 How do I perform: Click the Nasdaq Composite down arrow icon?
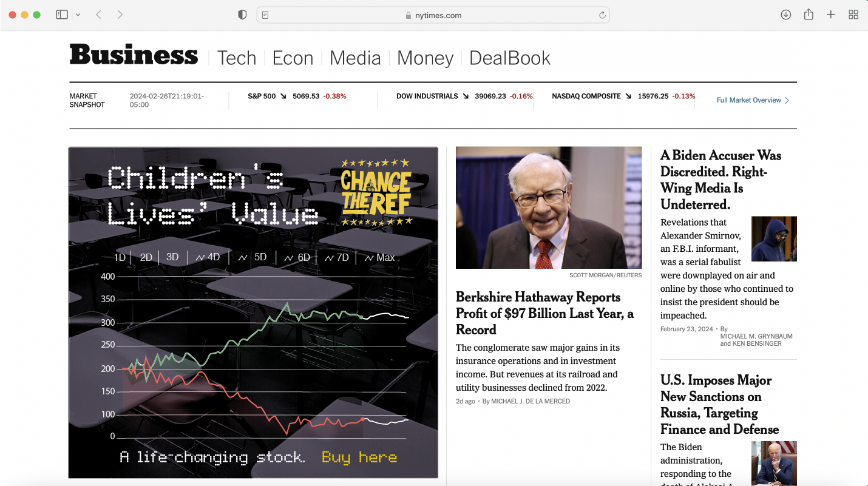[x=628, y=96]
